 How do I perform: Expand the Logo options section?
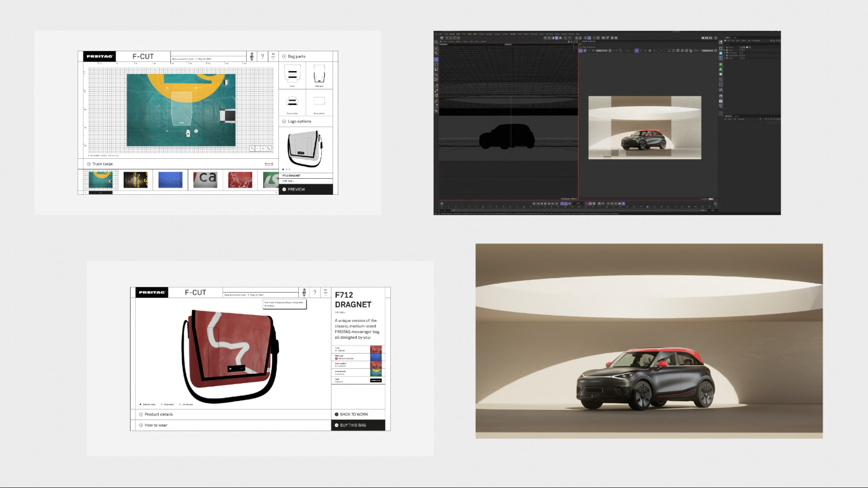point(299,121)
